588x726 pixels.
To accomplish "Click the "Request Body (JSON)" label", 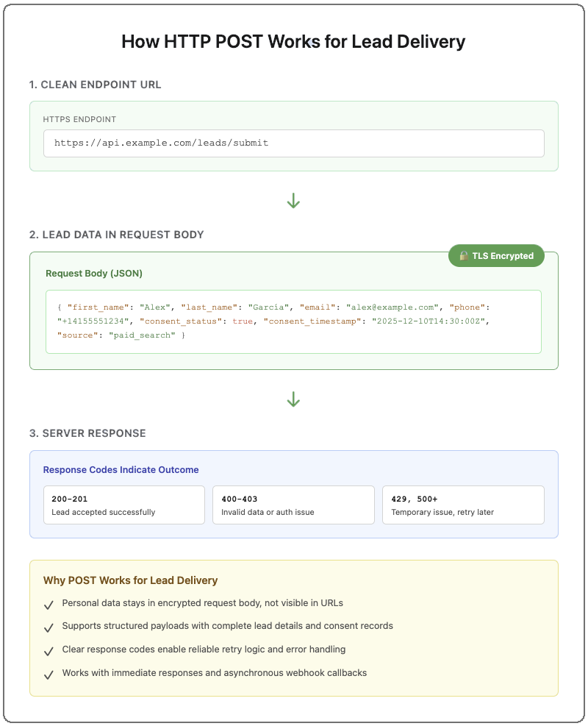I will [x=94, y=274].
